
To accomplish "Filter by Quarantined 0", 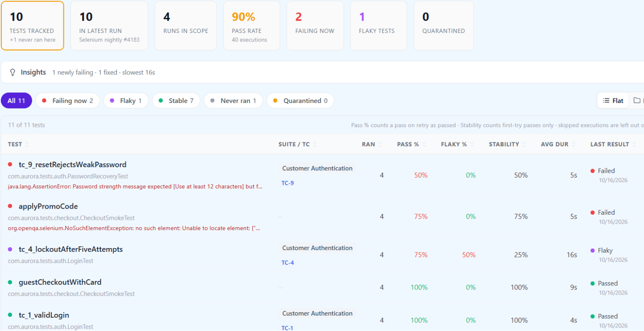I will click(x=300, y=101).
